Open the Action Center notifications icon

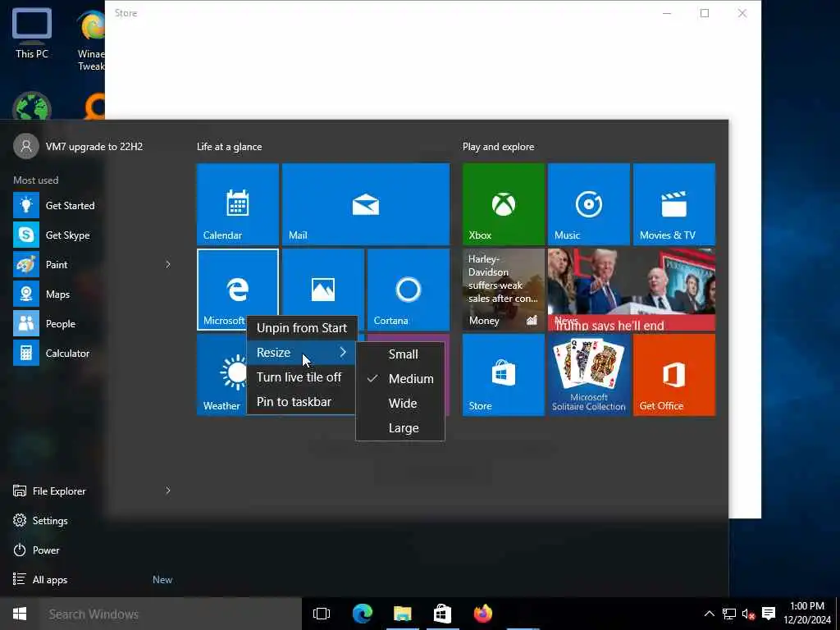pos(768,614)
